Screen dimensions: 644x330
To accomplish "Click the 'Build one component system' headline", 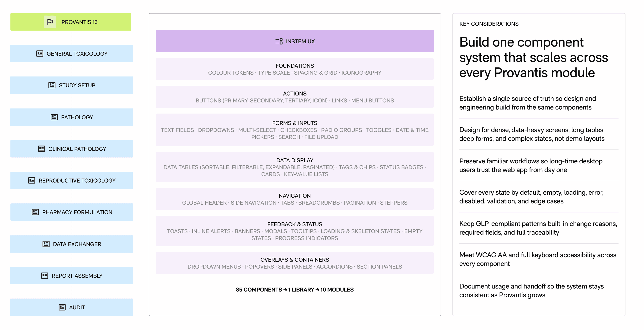I will [x=534, y=57].
